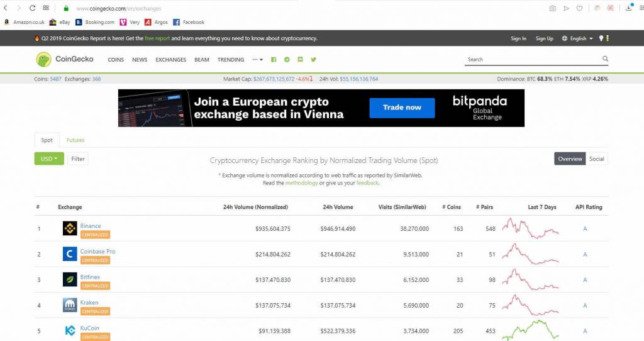This screenshot has width=644, height=341.
Task: Click the KuCoin logo icon
Action: [70, 330]
